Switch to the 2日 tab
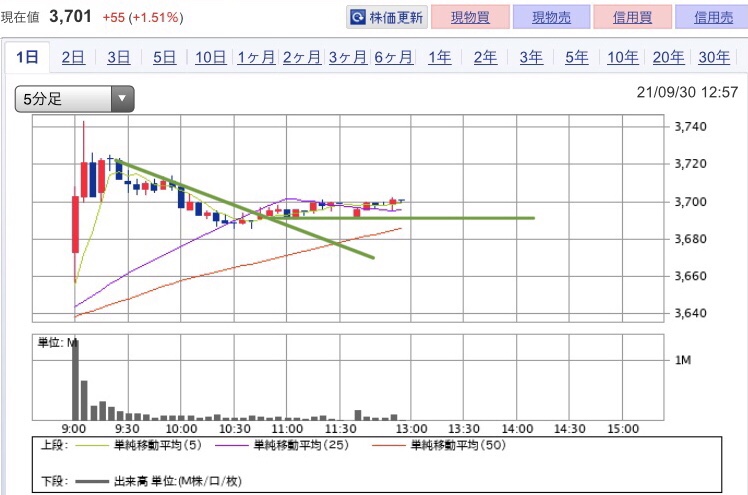Image resolution: width=748 pixels, height=495 pixels. [x=73, y=58]
